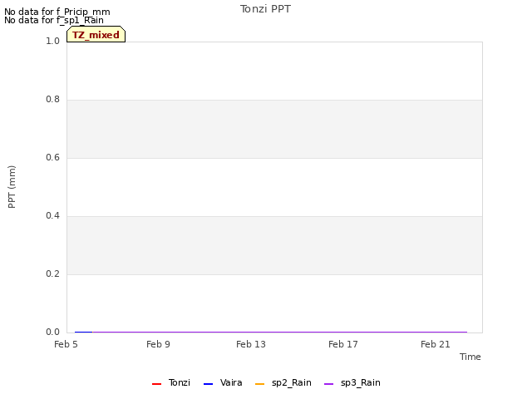Toggle the sp3_Rain series in the legend
Screen dimensions: 532x399
[x=352, y=382]
